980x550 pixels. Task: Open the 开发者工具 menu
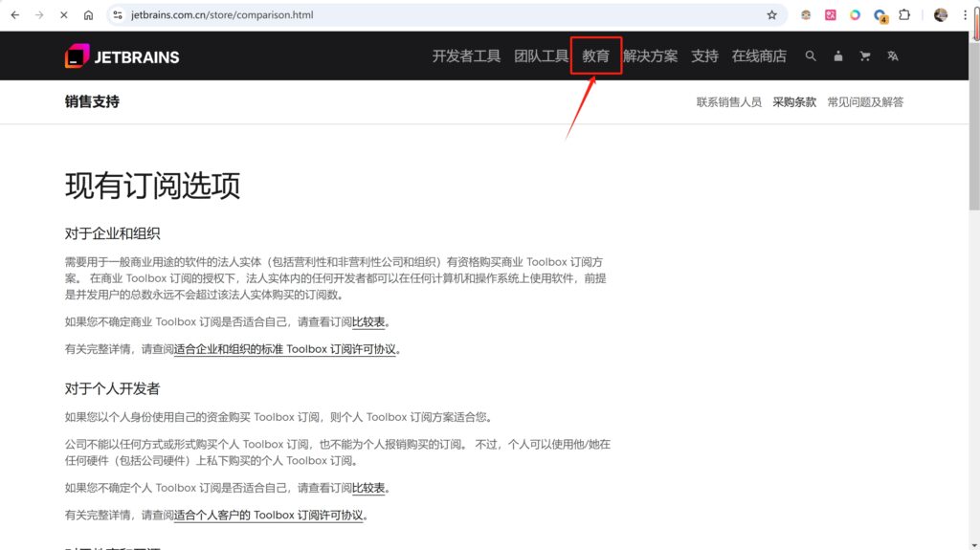coord(466,56)
